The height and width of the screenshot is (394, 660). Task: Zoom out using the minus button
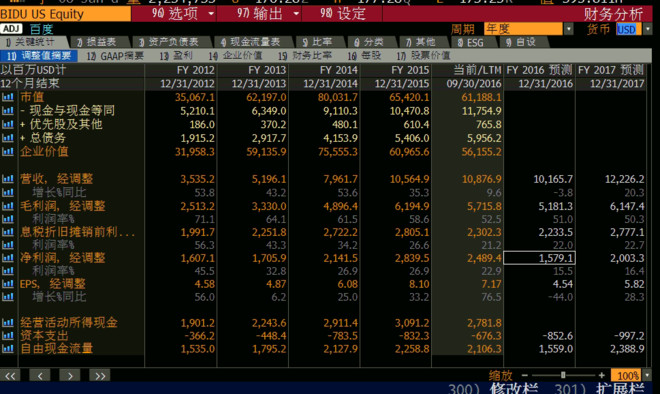pyautogui.click(x=524, y=375)
